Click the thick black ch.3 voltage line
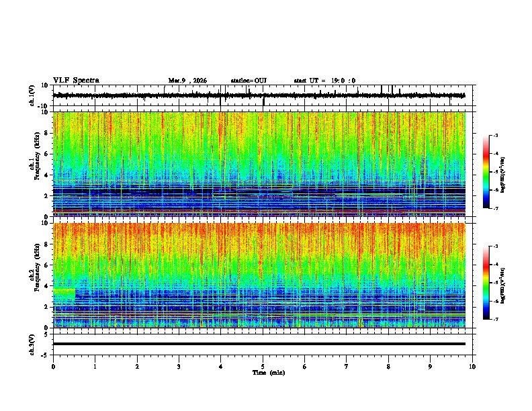The width and height of the screenshot is (532, 411). [x=259, y=344]
